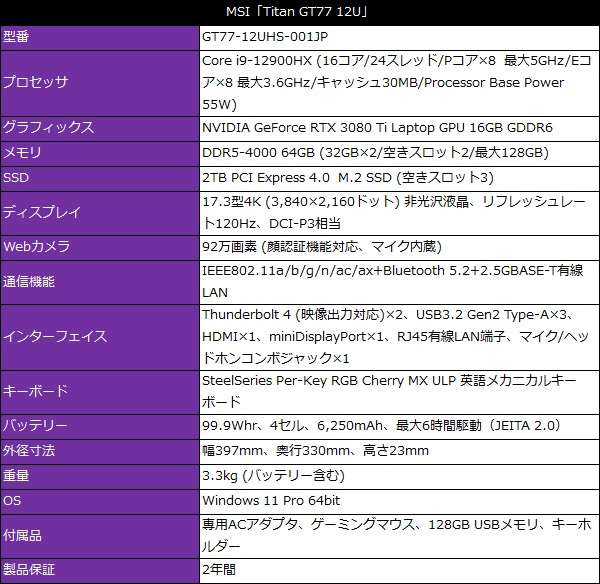The image size is (600, 584).
Task: Click the SteelSeries Per-Key RGB keyboard value
Action: click(x=399, y=392)
